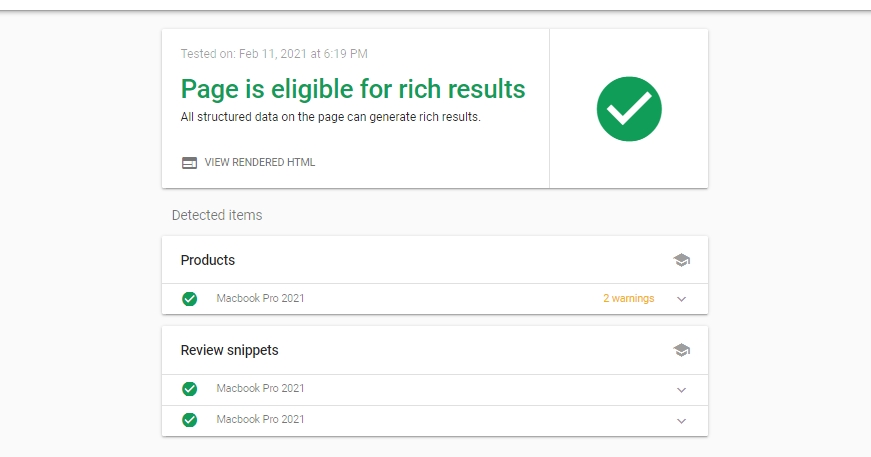
Task: Expand the first review snippet chevron
Action: [x=682, y=390]
